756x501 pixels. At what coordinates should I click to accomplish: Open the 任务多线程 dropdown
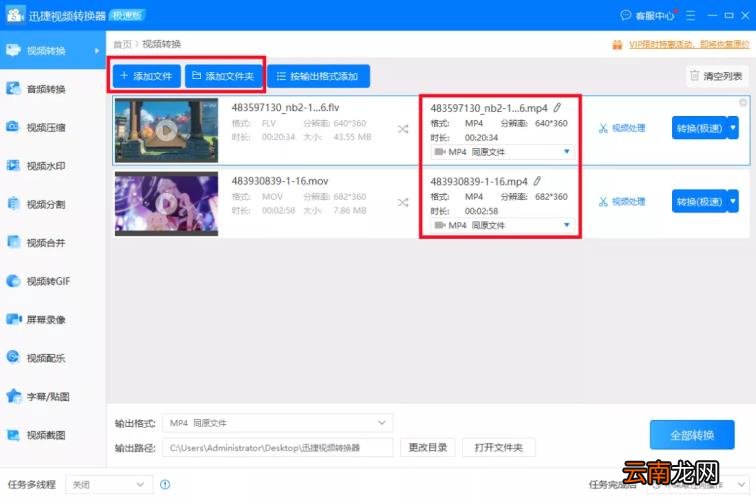pyautogui.click(x=109, y=485)
